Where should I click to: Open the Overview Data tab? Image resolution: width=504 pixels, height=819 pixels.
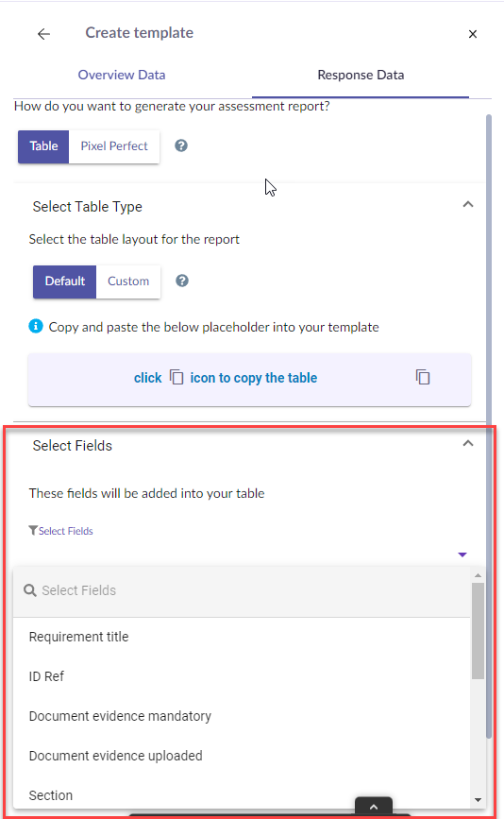[x=122, y=75]
